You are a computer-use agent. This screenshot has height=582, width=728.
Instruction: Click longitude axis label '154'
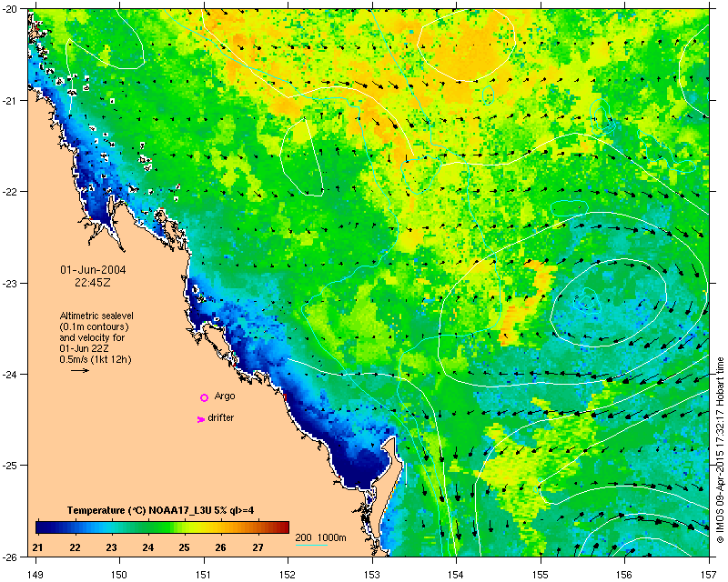coord(457,575)
